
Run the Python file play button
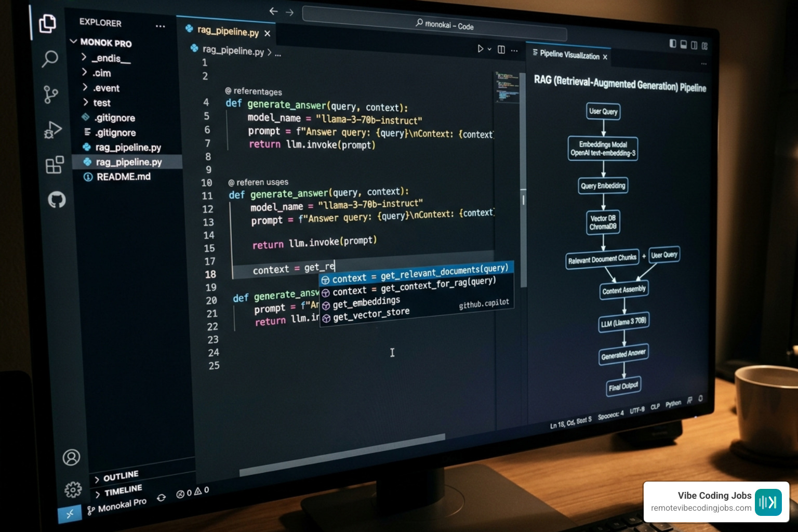point(481,49)
